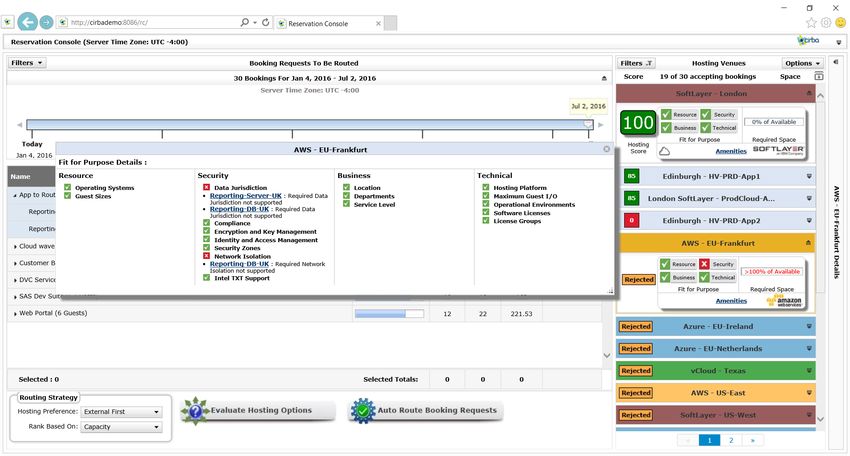Open browser settings gear icon
The image size is (850, 456).
point(826,23)
